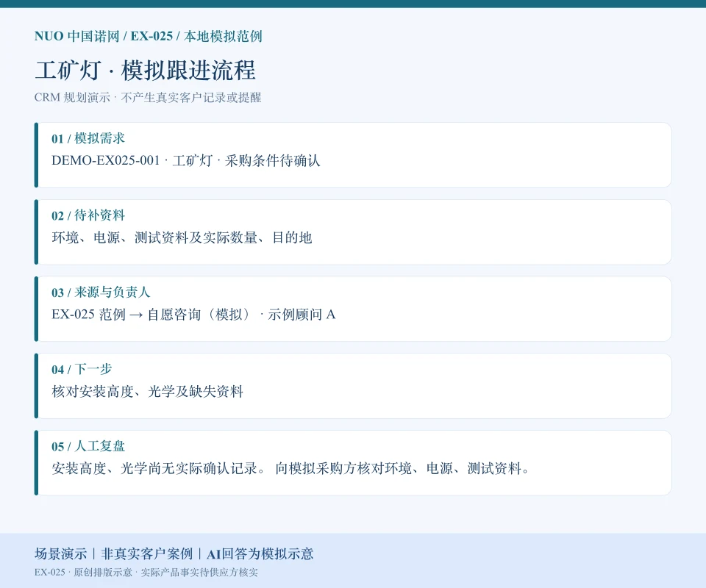The width and height of the screenshot is (706, 588).
Task: Click 'DEMO-EX025-001 · 工矿灯 · 采购条件待确认' text
Action: (186, 161)
